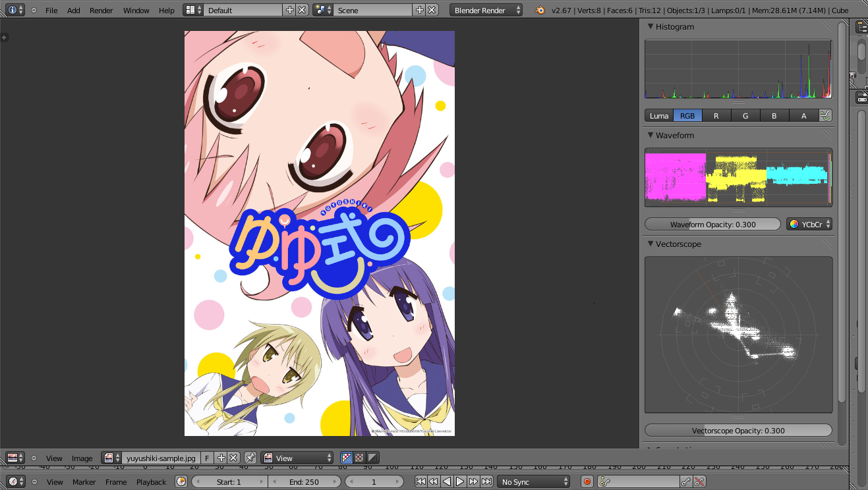868x490 pixels.
Task: Open the image editor type selector
Action: click(x=16, y=458)
